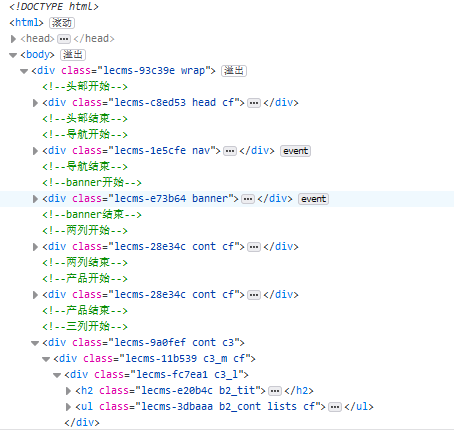Select the banner开始 comment node
The image size is (454, 431).
[92, 183]
